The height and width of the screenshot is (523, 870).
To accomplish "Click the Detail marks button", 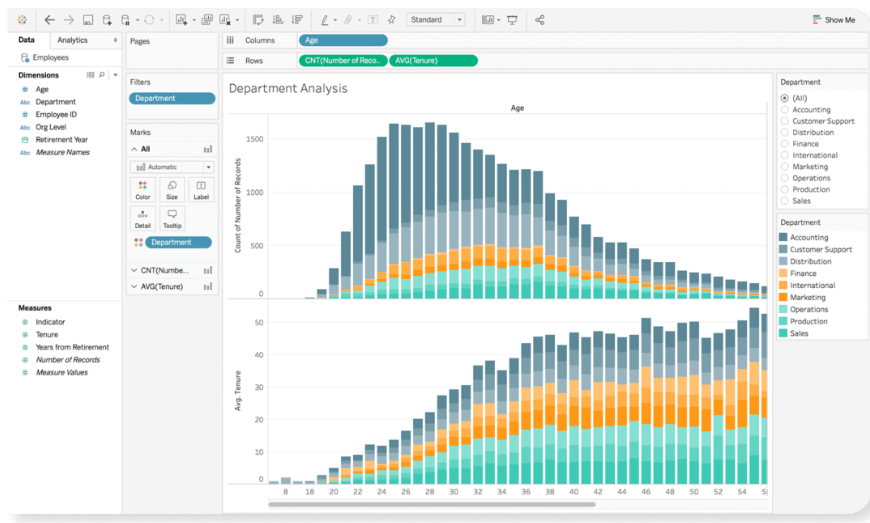I will tap(143, 218).
